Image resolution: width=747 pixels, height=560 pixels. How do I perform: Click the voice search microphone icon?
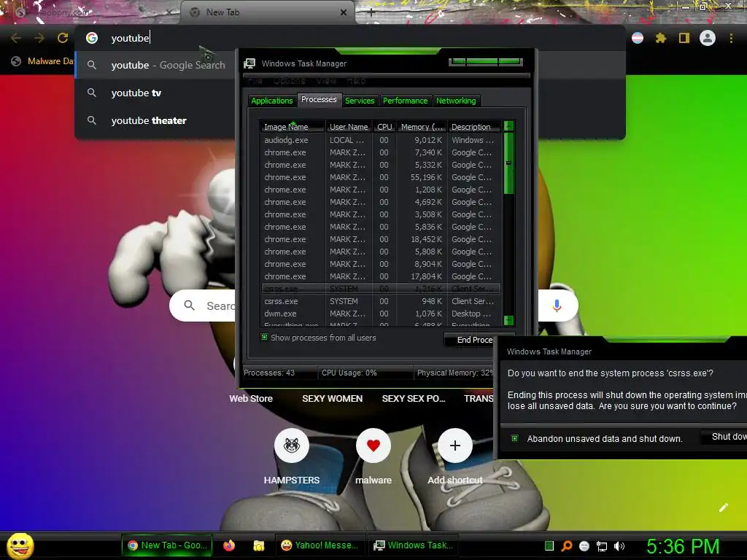pyautogui.click(x=557, y=306)
